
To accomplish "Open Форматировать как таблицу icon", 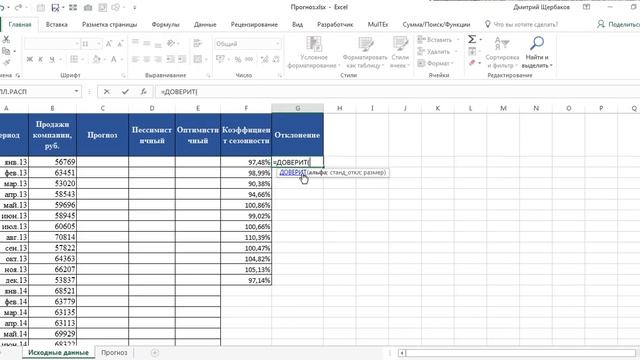I will pos(365,44).
